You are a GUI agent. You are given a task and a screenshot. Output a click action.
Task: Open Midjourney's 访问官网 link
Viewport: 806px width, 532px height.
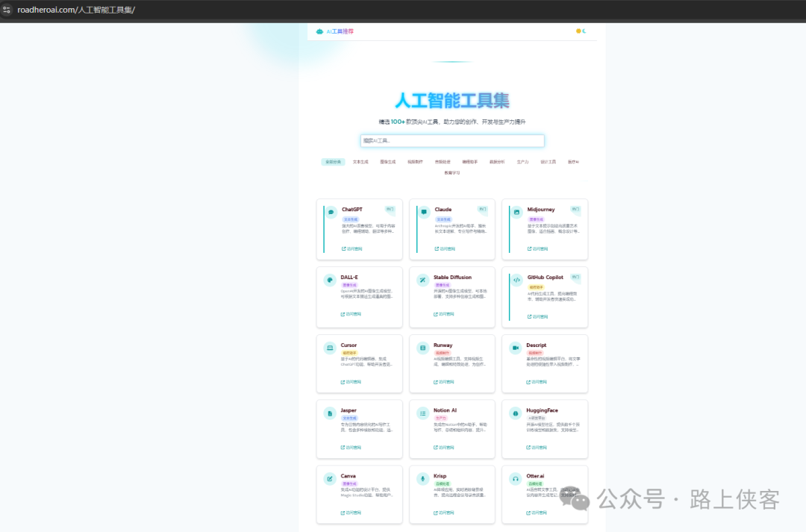537,248
